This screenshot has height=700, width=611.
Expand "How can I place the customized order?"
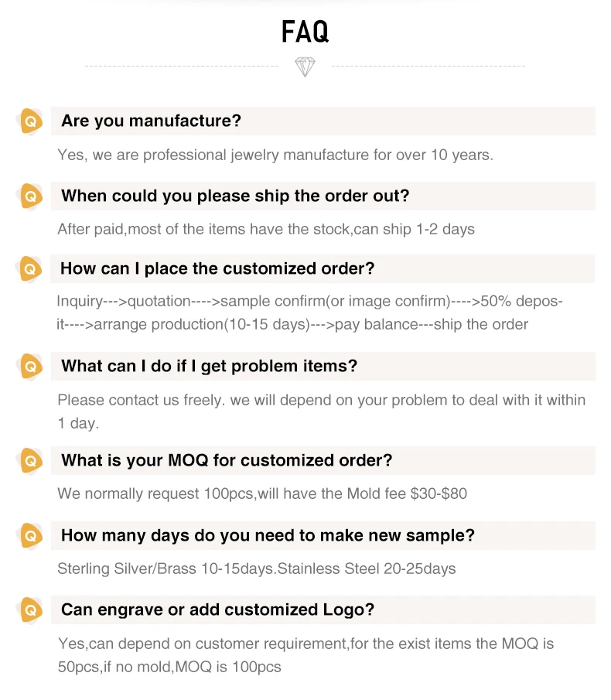(x=217, y=269)
